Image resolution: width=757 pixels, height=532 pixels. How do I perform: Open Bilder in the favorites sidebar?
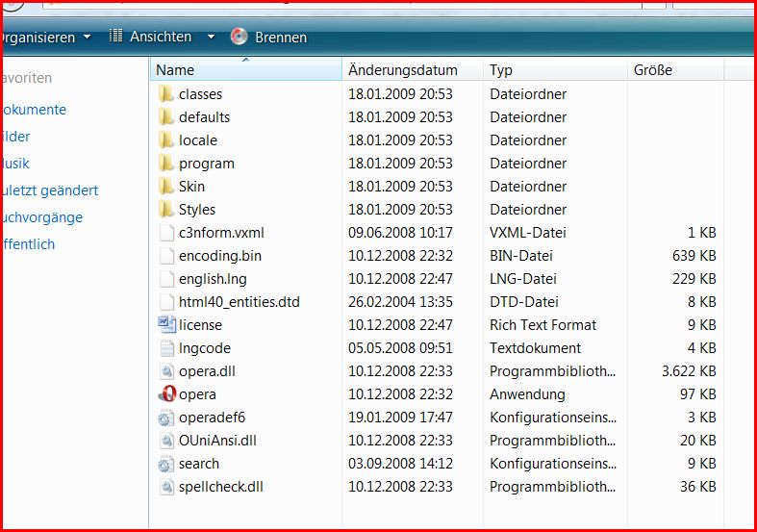tap(16, 137)
